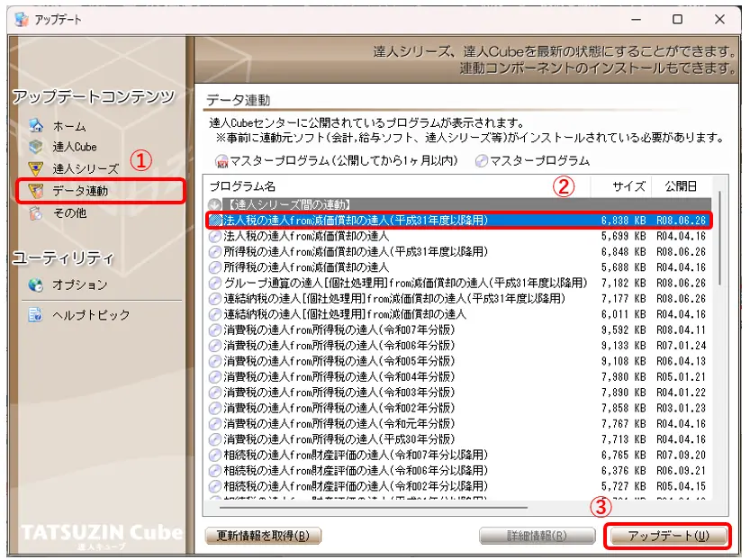The height and width of the screenshot is (560, 750).
Task: Open その他 menu item
Action: [70, 212]
